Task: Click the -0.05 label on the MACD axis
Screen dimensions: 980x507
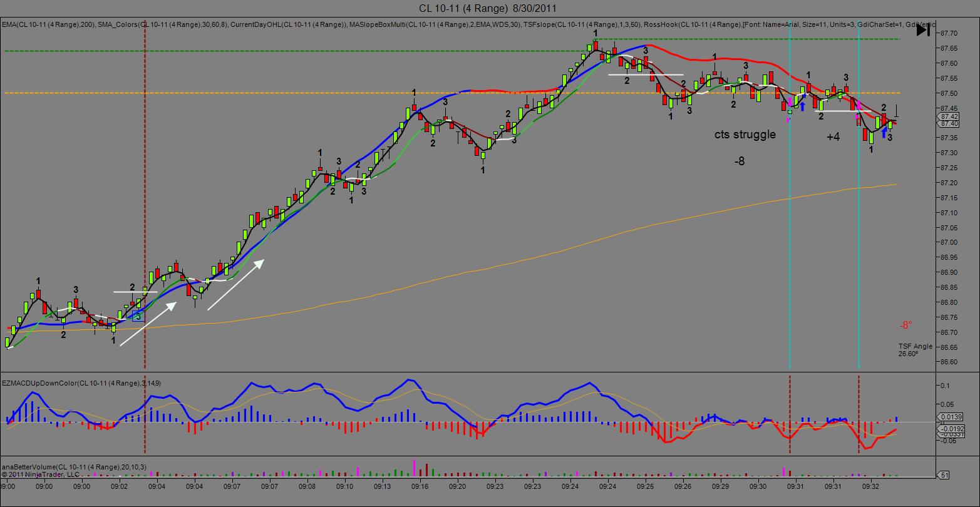Action: click(949, 441)
